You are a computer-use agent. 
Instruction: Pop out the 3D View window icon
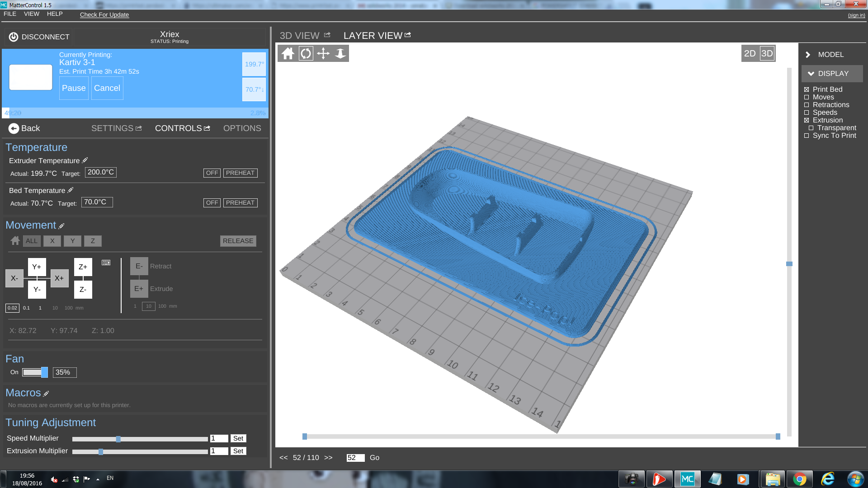click(x=327, y=35)
